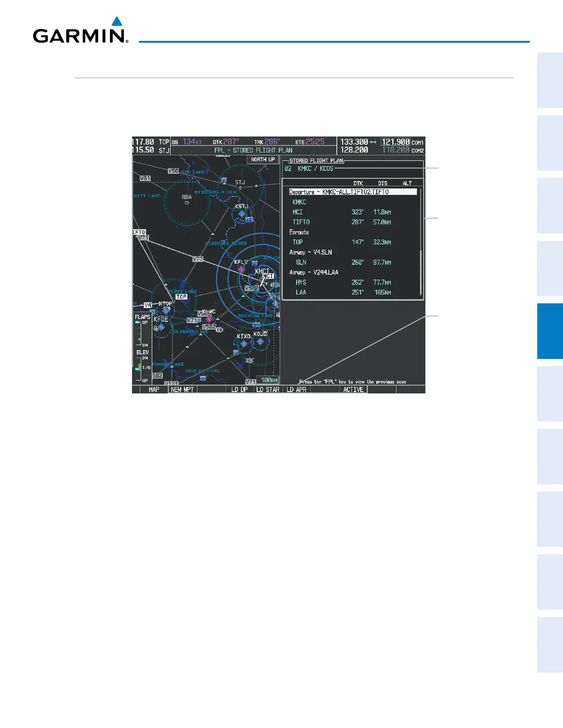Click the 115.50 NAV frequency
The height and width of the screenshot is (728, 563).
pos(143,150)
